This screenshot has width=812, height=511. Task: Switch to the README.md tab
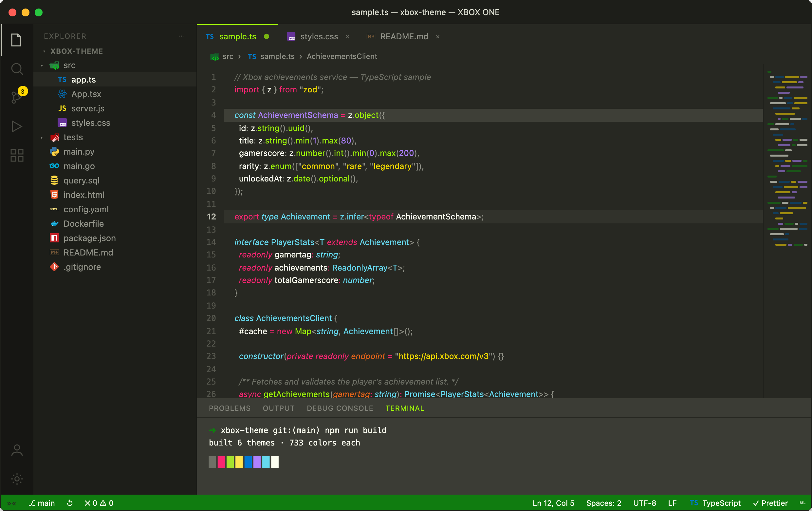[x=404, y=36]
